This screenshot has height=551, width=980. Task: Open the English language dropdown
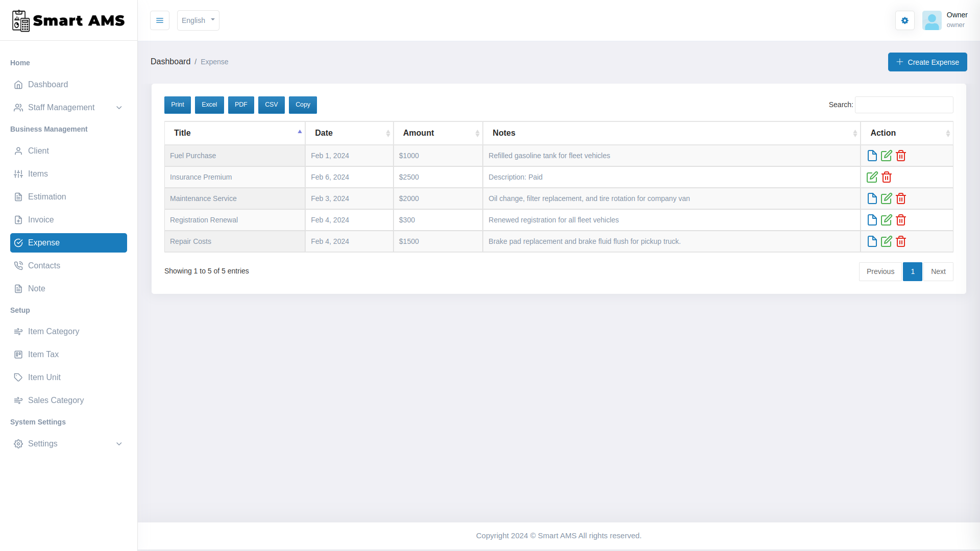pos(198,20)
